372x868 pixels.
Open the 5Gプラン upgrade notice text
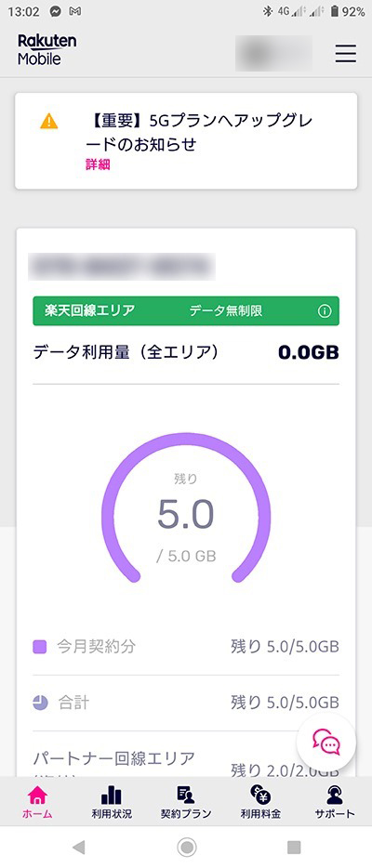(x=204, y=132)
